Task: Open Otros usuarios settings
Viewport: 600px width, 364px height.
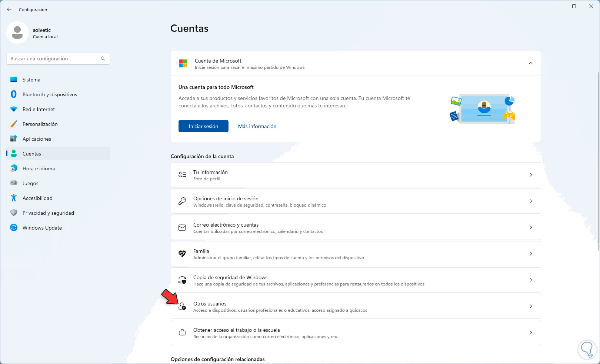Action: [x=356, y=306]
